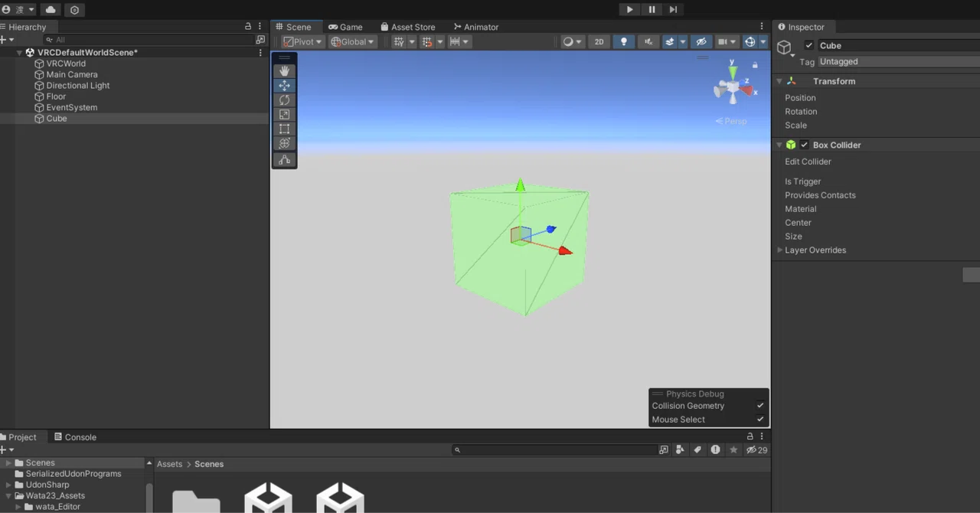Image resolution: width=980 pixels, height=513 pixels.
Task: Collapse the VRCDefaultWorldScene hierarchy root
Action: (x=19, y=53)
